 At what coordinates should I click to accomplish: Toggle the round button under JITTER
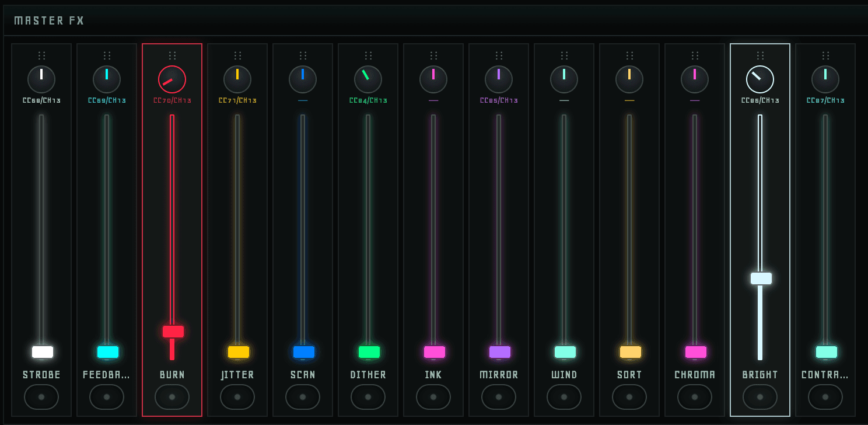[237, 397]
